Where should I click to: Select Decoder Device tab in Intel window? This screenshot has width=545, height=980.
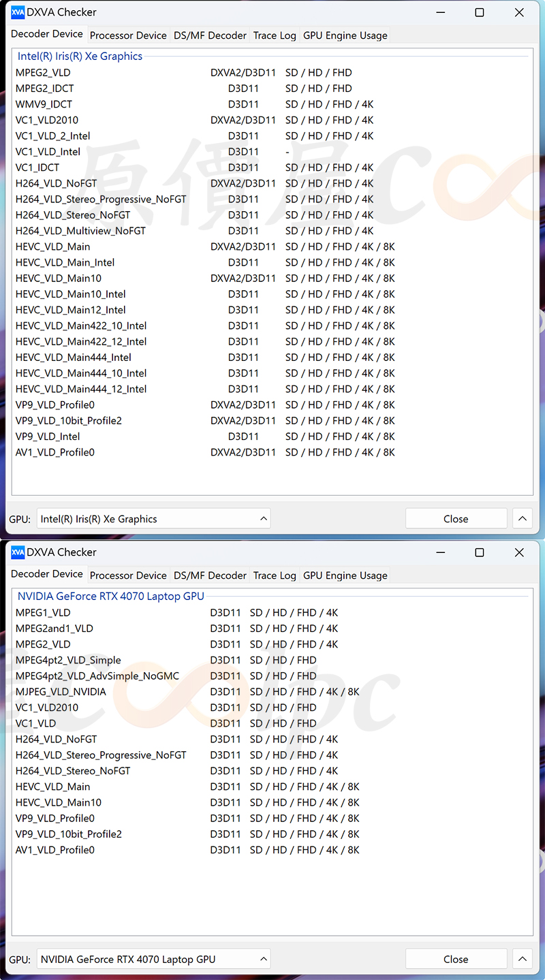(47, 34)
